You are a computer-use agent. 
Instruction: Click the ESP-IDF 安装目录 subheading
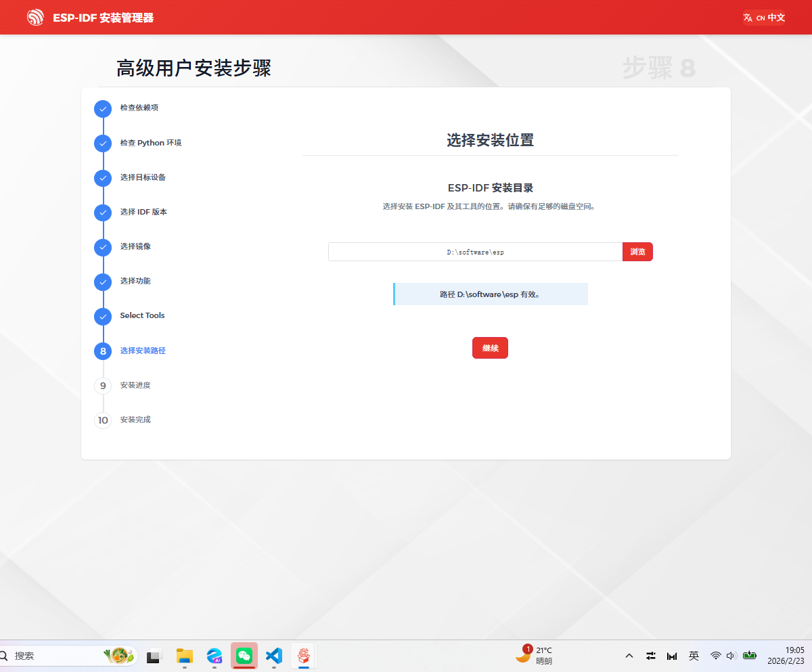coord(490,187)
